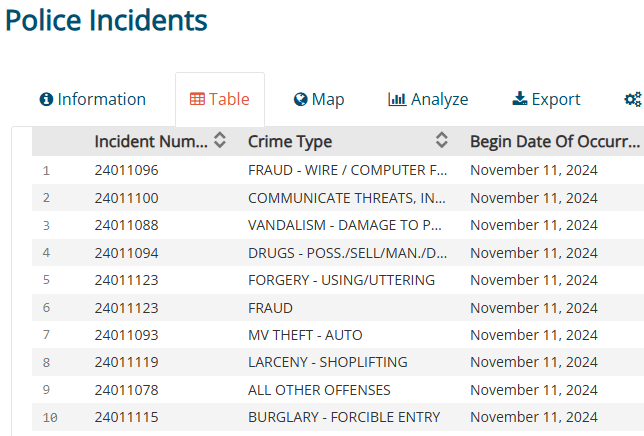
Task: Select incident number 24011096 cell
Action: pyautogui.click(x=126, y=170)
